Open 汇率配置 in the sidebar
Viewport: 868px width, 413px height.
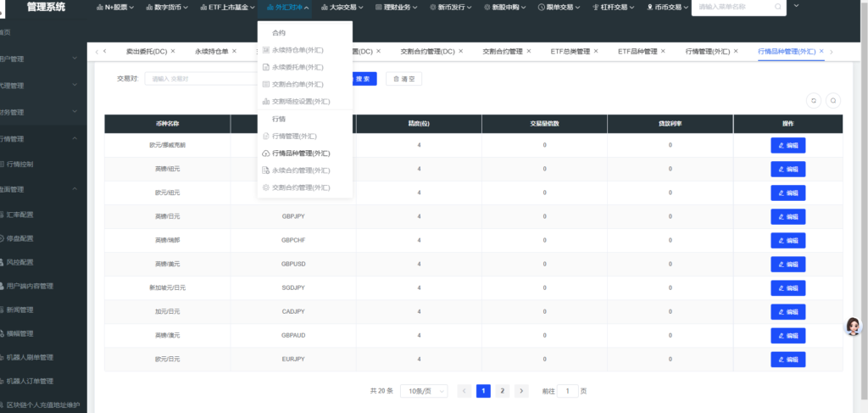point(20,215)
